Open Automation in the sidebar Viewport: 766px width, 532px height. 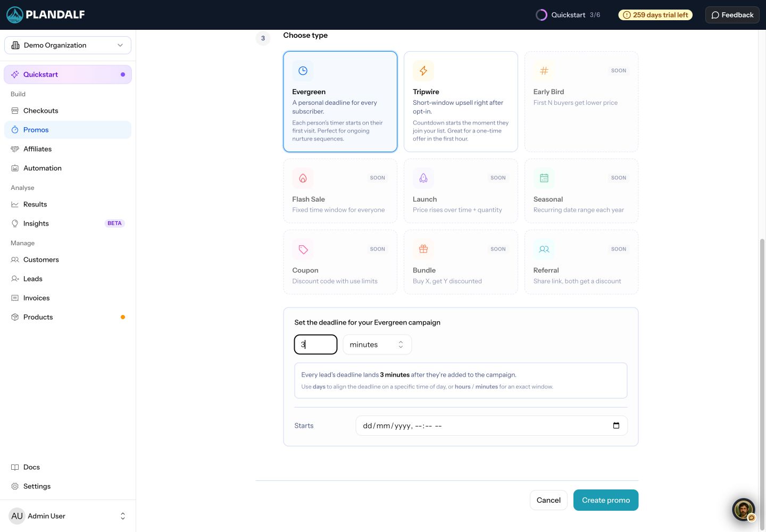point(68,168)
